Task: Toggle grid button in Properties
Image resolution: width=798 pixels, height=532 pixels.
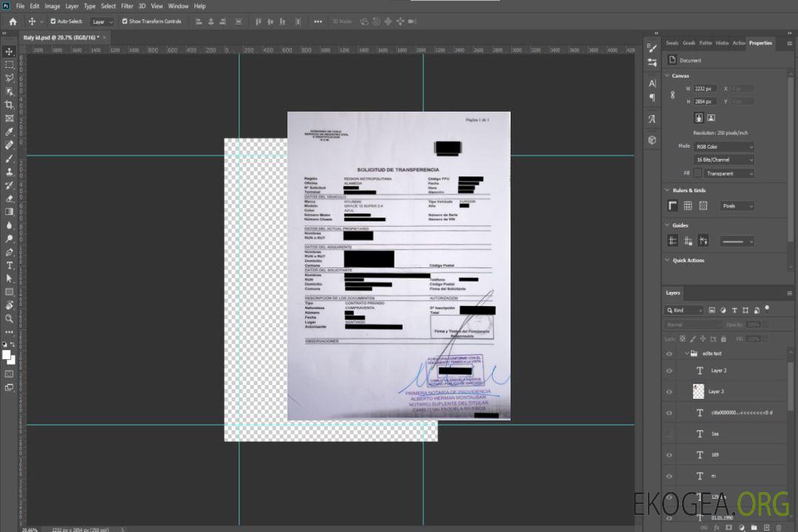Action: click(x=688, y=205)
